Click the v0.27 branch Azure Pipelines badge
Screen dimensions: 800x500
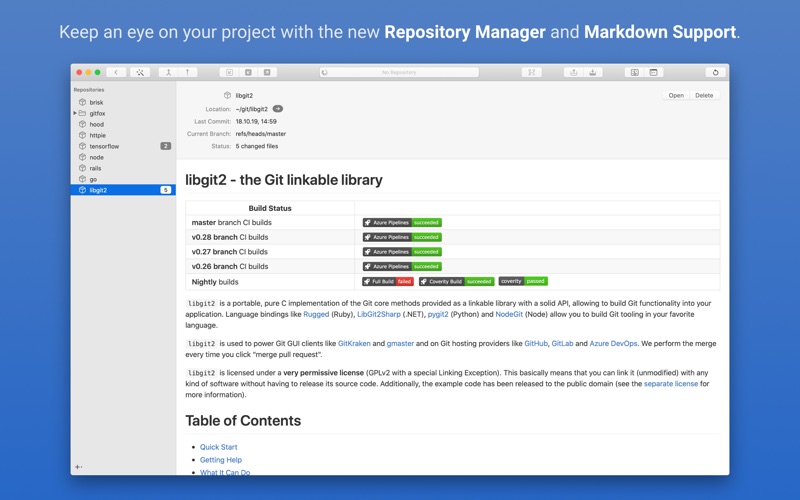(x=402, y=252)
